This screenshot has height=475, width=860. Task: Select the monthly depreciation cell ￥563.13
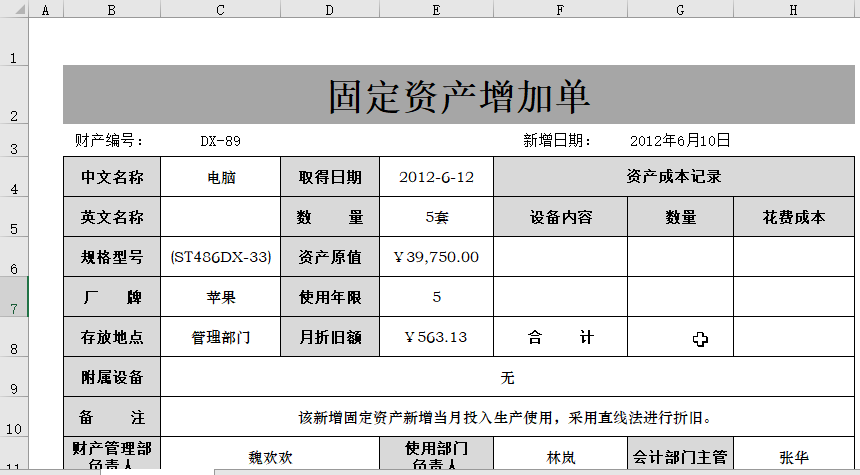(436, 337)
